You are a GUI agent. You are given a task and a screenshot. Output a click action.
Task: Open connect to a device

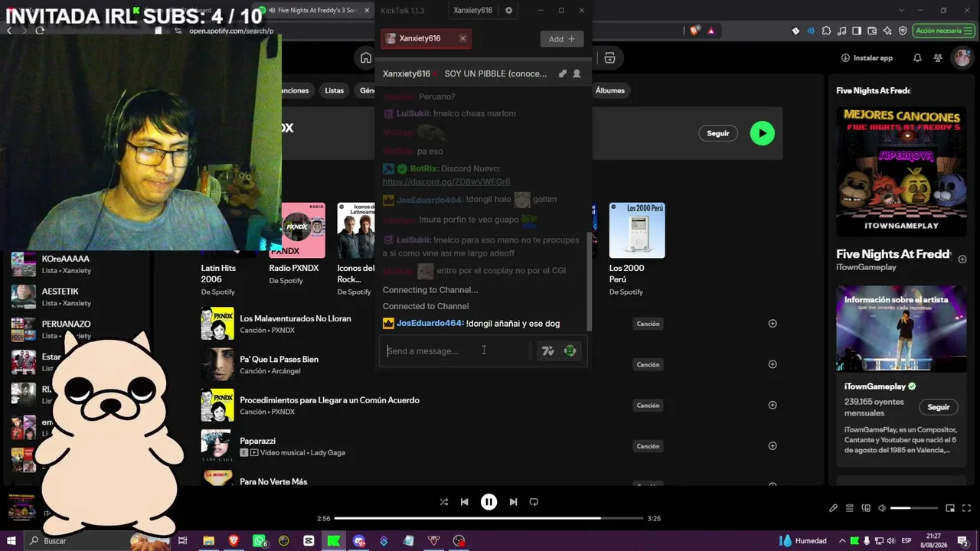click(866, 508)
